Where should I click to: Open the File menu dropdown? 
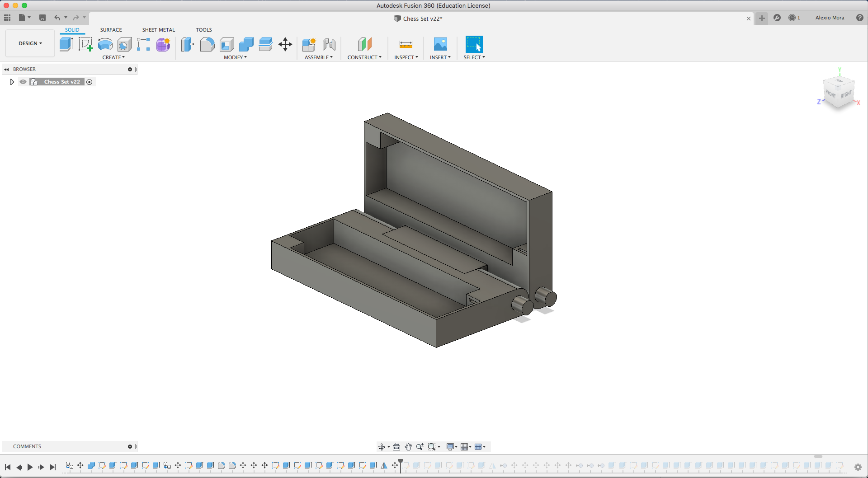pyautogui.click(x=24, y=18)
